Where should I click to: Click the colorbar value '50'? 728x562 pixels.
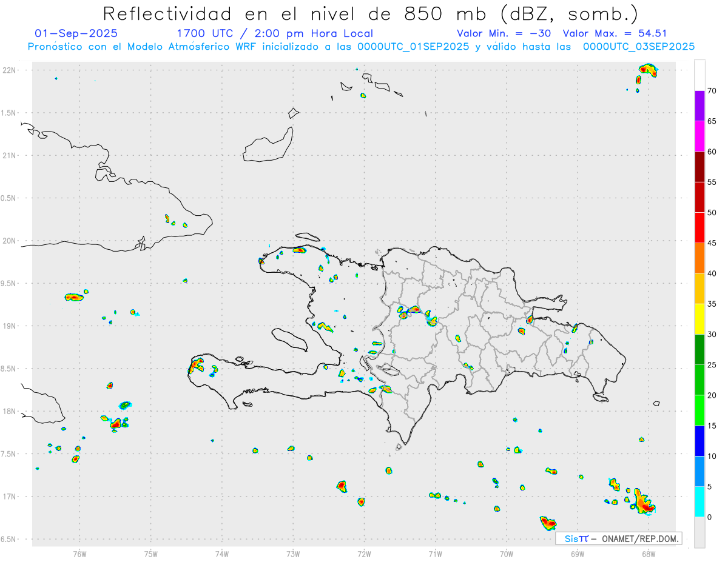712,213
